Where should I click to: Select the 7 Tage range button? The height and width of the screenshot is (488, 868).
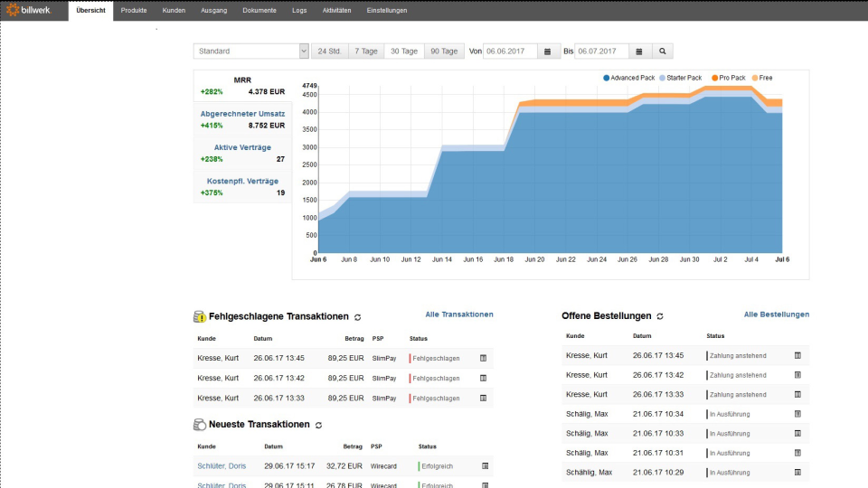[x=366, y=52]
